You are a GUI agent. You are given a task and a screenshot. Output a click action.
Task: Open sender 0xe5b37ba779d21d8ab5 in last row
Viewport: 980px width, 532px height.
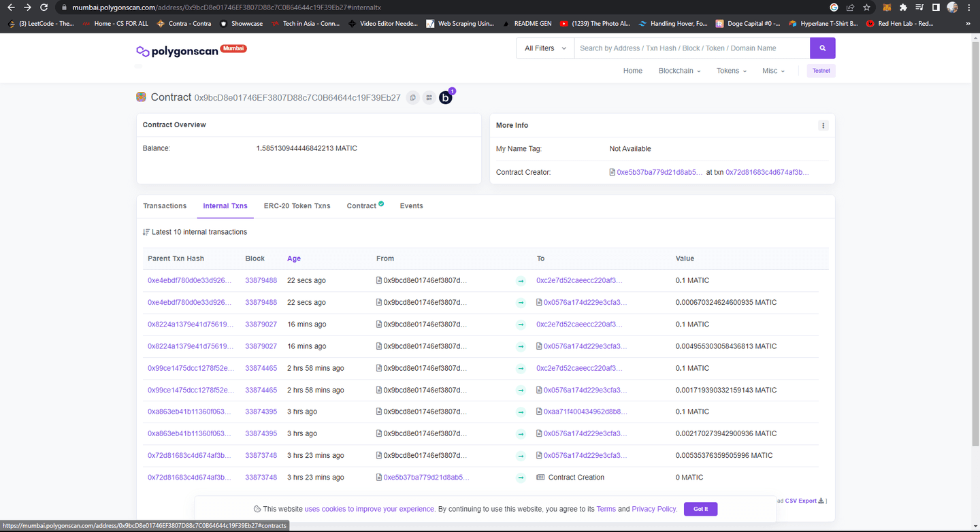[426, 478]
